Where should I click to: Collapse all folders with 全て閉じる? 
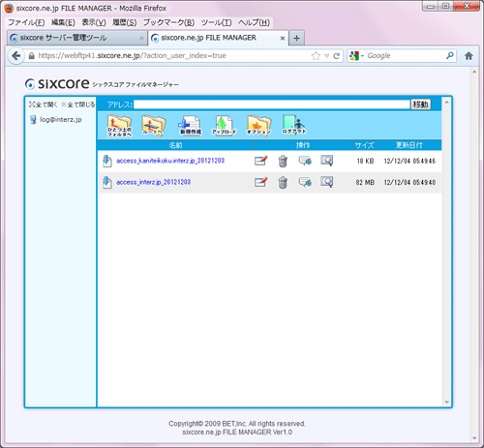point(78,105)
